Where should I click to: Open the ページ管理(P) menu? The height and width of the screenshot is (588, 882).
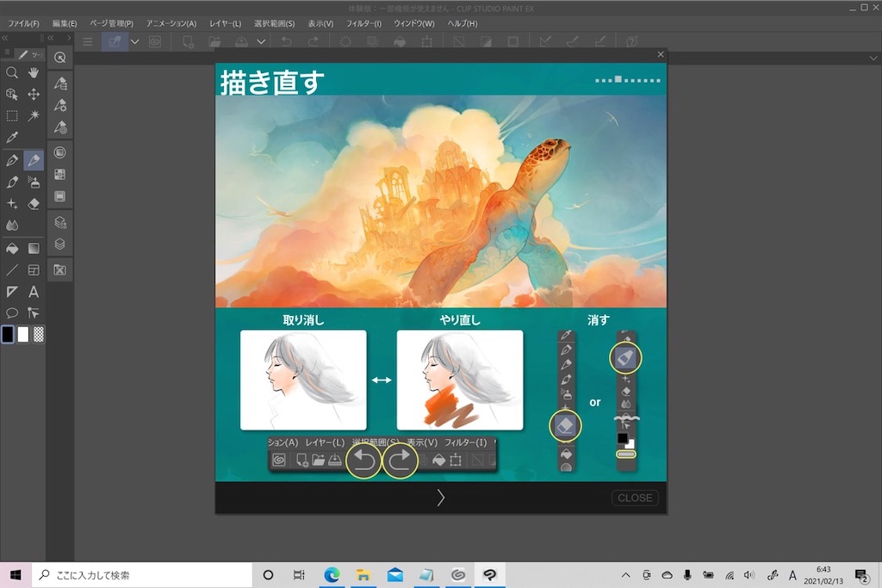click(111, 23)
